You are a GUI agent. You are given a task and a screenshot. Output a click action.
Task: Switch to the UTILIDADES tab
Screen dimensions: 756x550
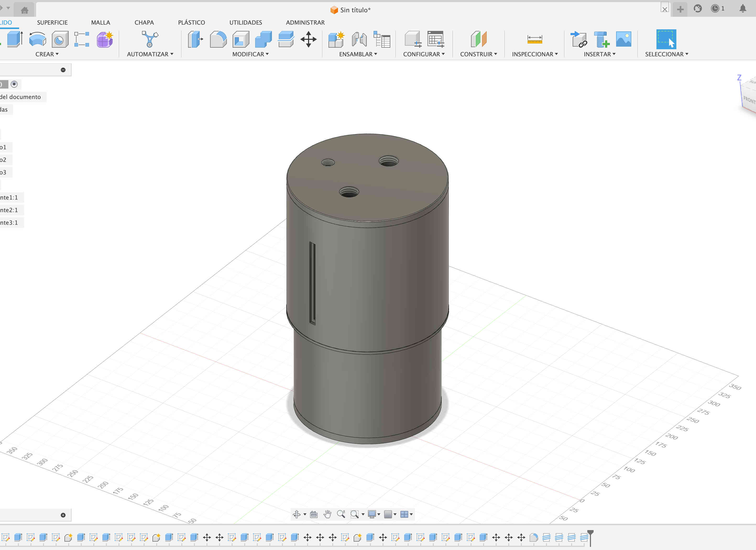(x=246, y=22)
